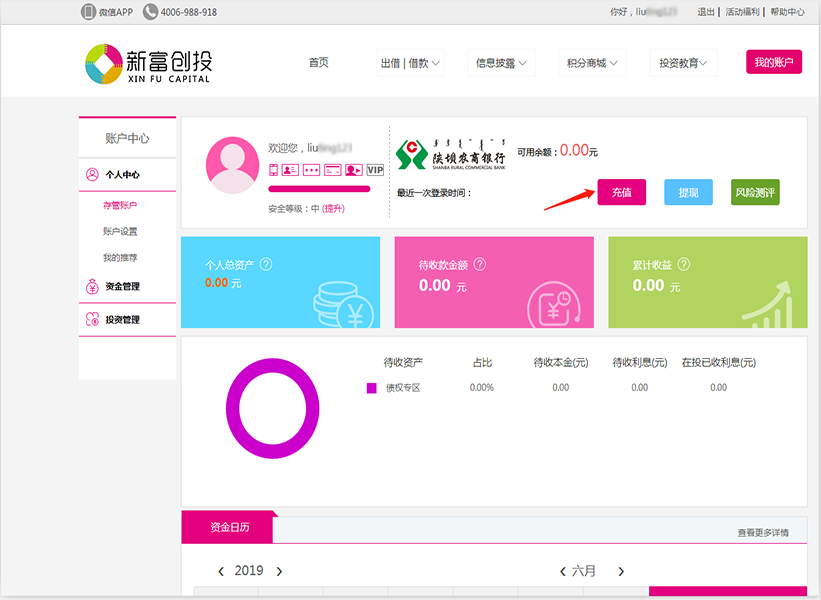Click the pink user avatar
The image size is (821, 600).
coord(232,165)
